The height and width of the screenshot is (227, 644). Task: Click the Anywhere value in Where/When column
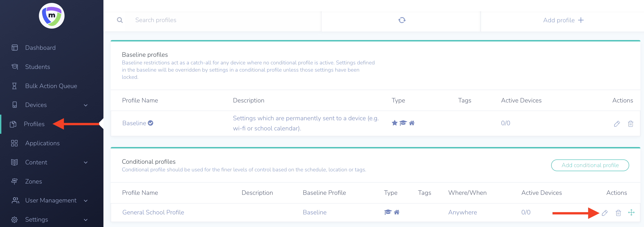tap(463, 212)
